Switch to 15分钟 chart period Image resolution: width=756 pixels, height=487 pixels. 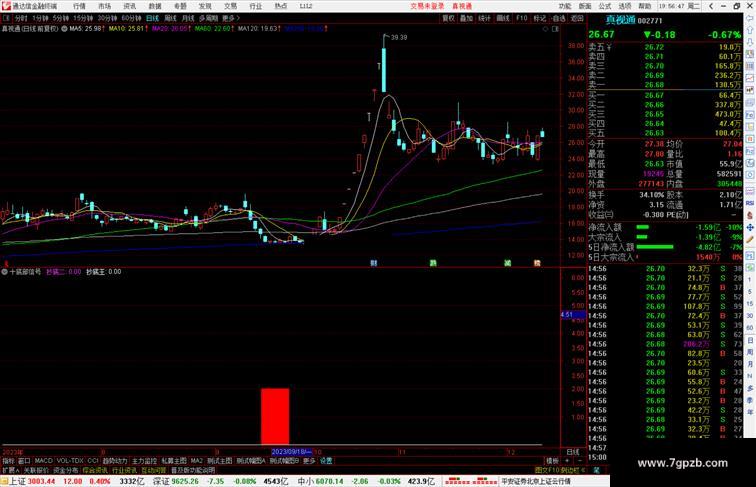pyautogui.click(x=83, y=18)
